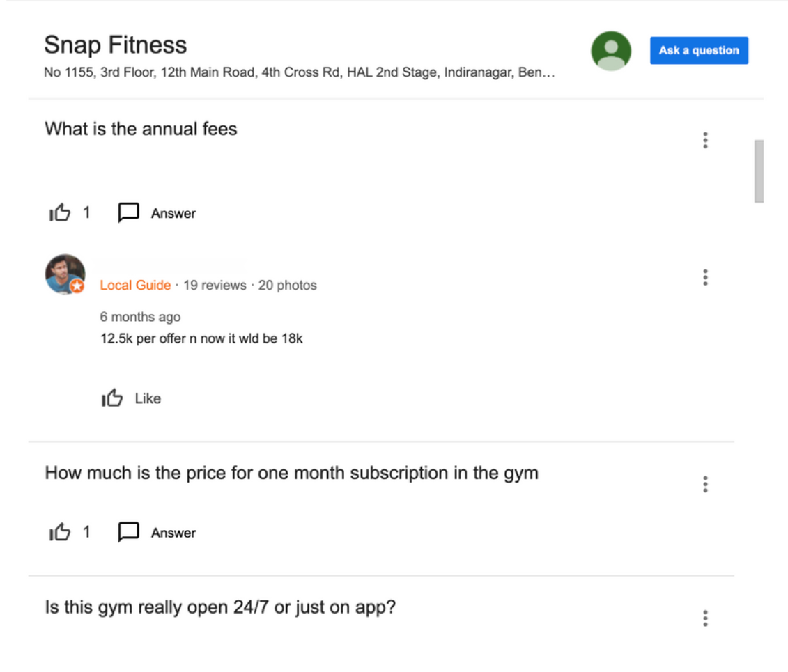Like the annual fees question
This screenshot has height=672, width=788.
pos(60,212)
